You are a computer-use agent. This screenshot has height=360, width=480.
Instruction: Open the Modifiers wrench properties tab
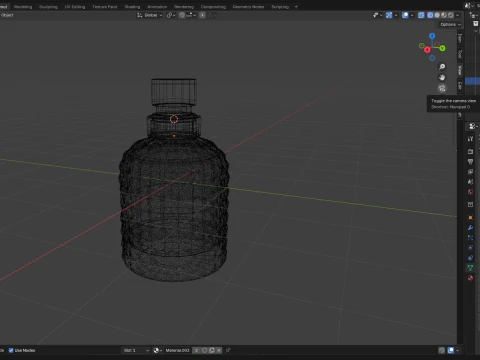point(470,228)
